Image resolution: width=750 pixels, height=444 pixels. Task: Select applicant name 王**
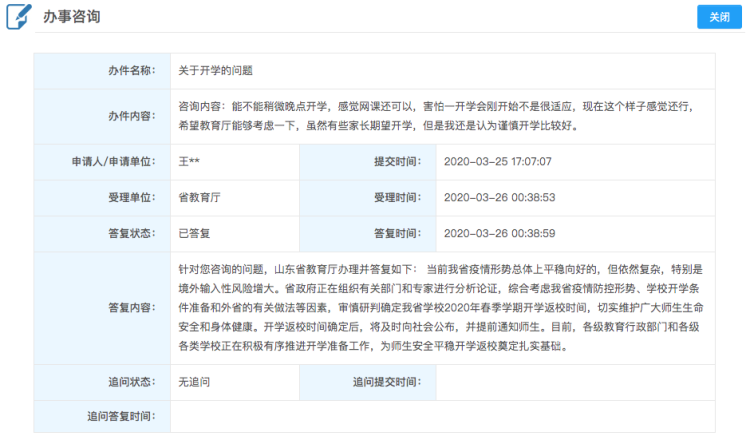[x=189, y=162]
